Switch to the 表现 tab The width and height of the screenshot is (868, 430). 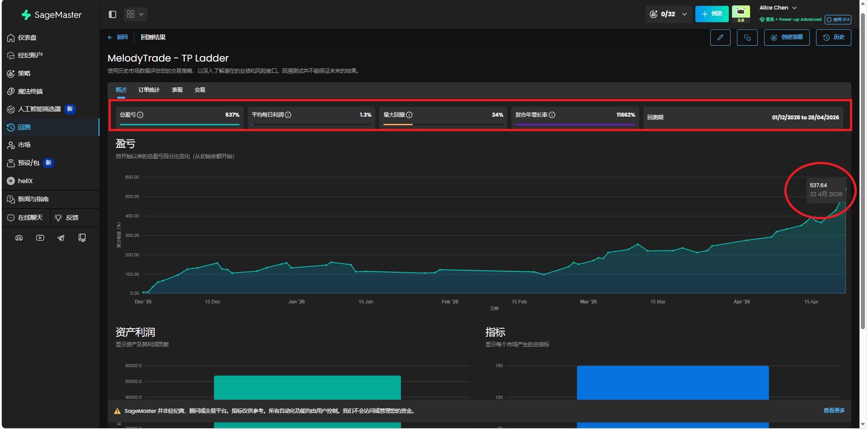coord(177,90)
